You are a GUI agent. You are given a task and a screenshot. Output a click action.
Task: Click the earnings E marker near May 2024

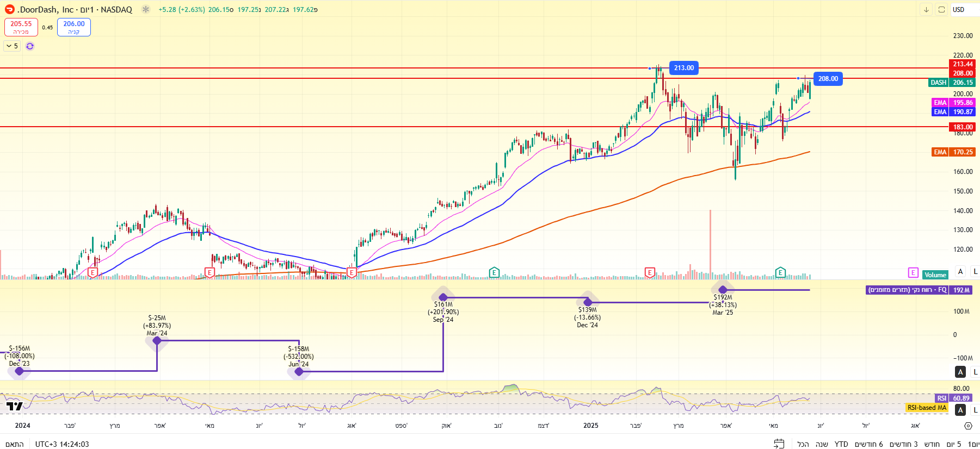pos(209,272)
